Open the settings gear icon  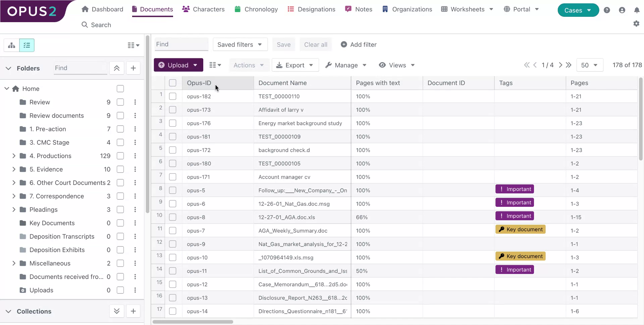pos(636,24)
